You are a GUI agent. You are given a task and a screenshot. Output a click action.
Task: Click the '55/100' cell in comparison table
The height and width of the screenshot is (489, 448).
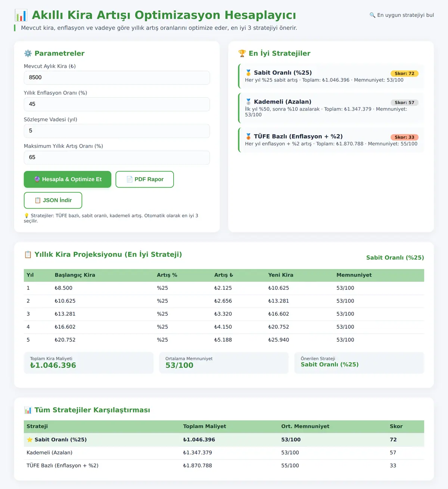point(290,466)
